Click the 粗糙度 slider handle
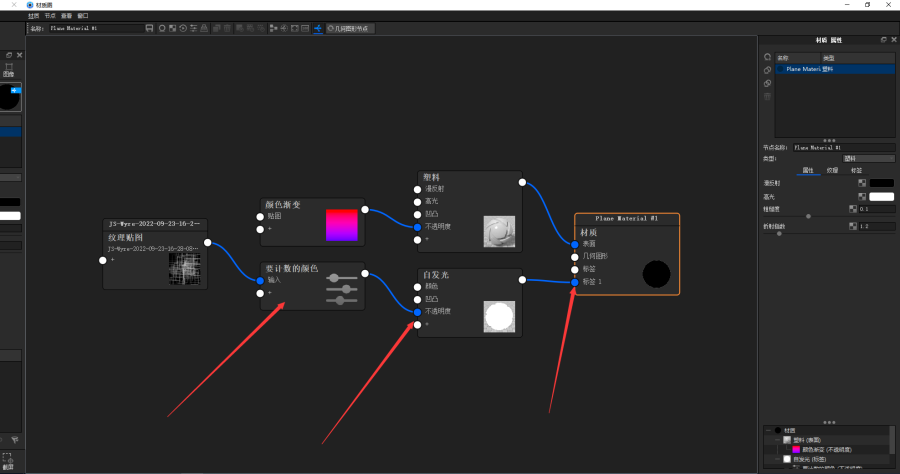Screen dimensions: 900x474 coord(808,216)
